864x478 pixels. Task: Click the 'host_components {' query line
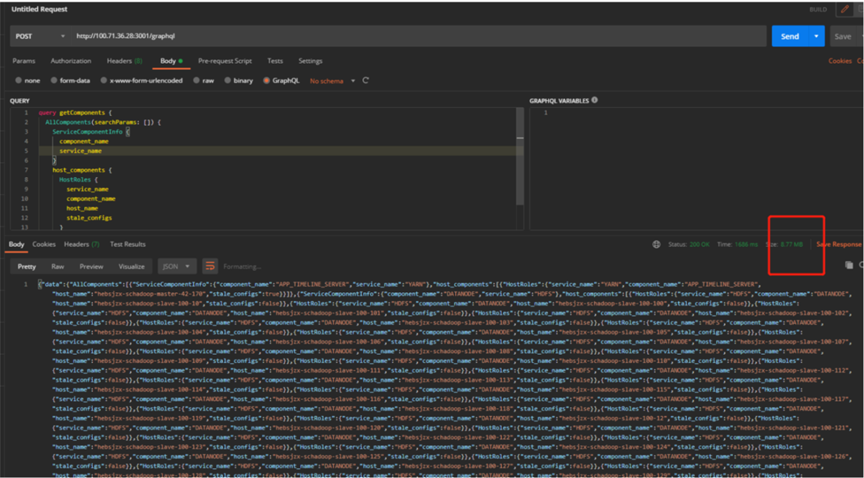click(82, 170)
